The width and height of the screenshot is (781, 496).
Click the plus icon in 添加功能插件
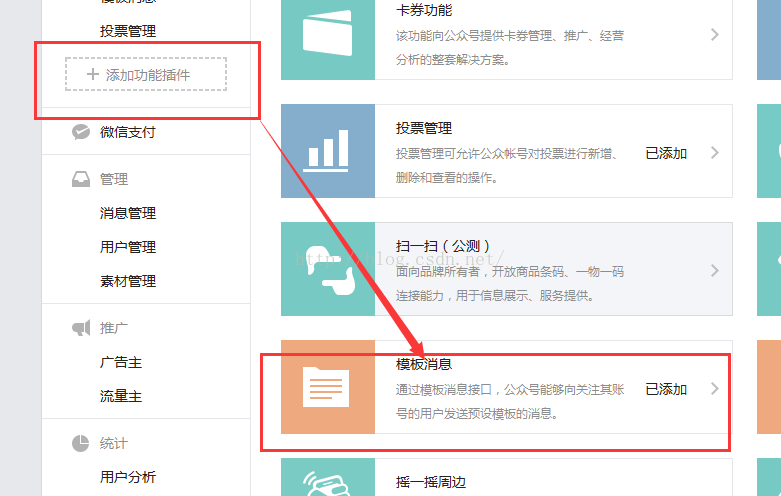point(93,74)
